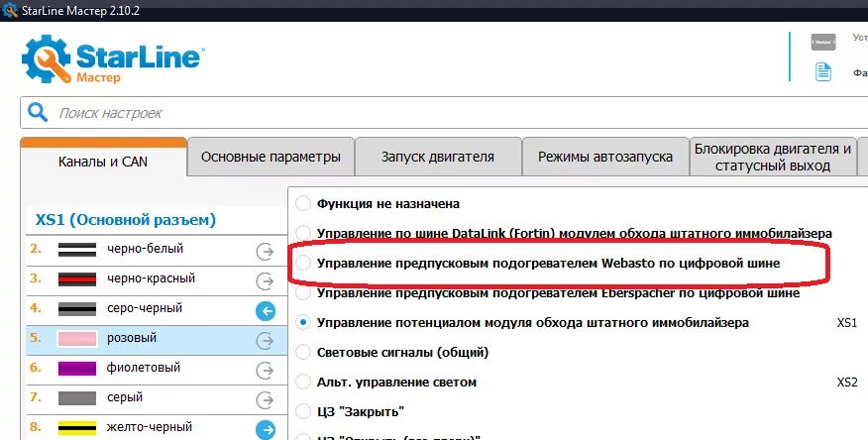This screenshot has height=440, width=868.
Task: Click the pink color swatch of wire 5
Action: tap(77, 339)
